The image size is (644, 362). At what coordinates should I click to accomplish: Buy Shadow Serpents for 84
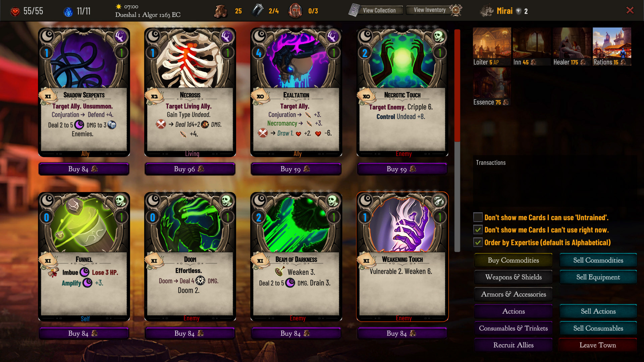pos(84,169)
